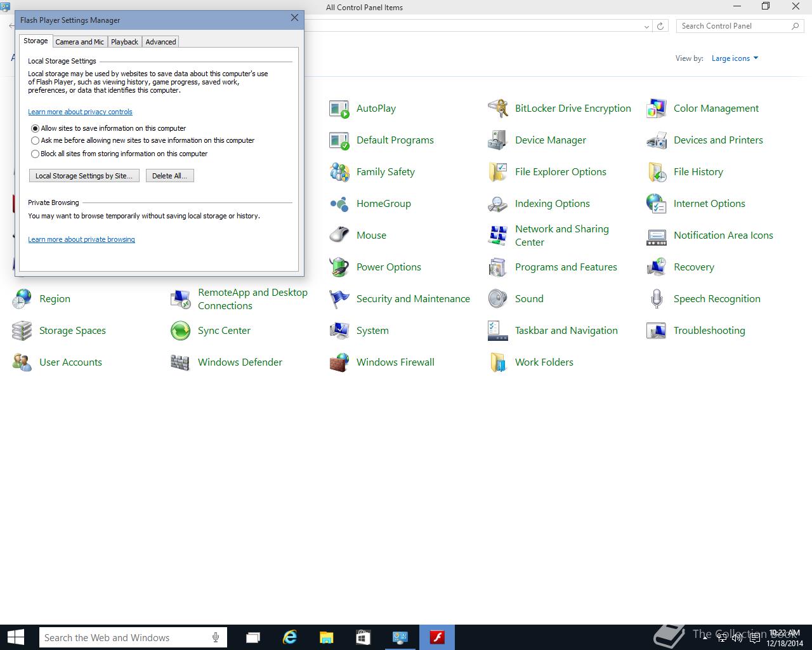Screen dimensions: 812x650
Task: Open Taskbar and Navigation link
Action: pos(566,331)
